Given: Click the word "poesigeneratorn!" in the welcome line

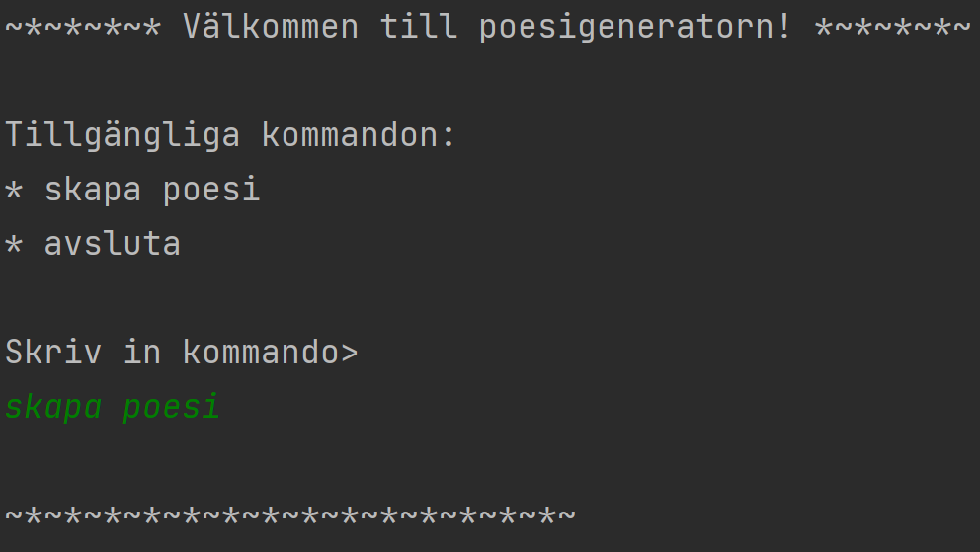Looking at the screenshot, I should pyautogui.click(x=635, y=27).
